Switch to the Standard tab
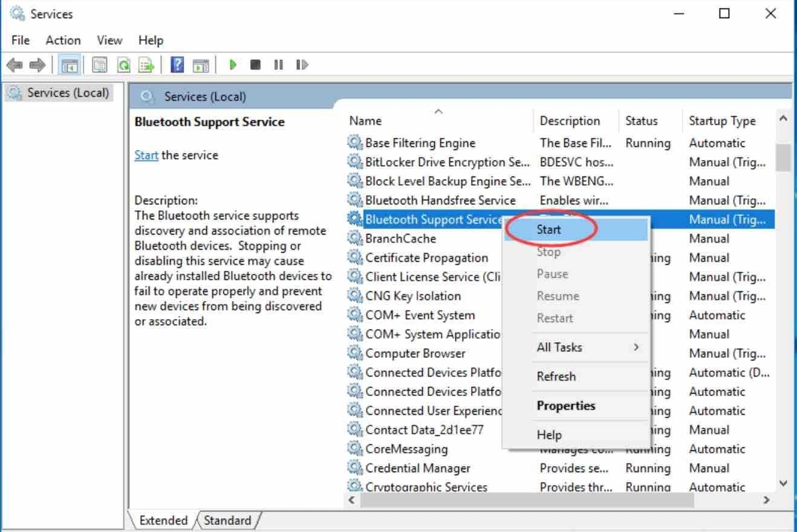Image resolution: width=797 pixels, height=532 pixels. click(227, 520)
